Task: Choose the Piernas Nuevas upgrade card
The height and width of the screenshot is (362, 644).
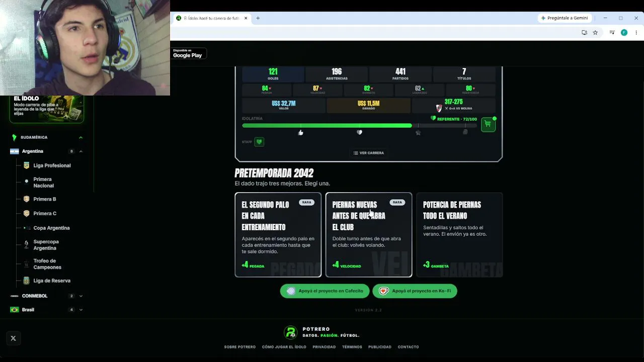Action: click(369, 235)
